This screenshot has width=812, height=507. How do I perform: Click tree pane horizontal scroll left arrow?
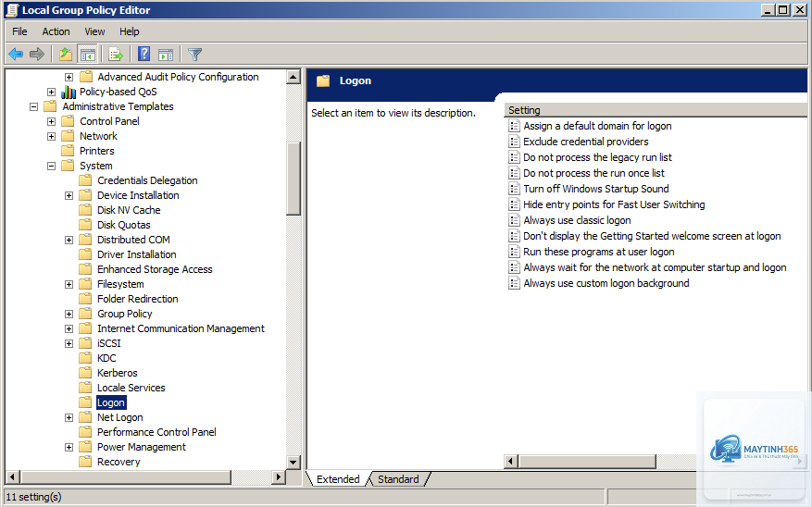pos(12,476)
